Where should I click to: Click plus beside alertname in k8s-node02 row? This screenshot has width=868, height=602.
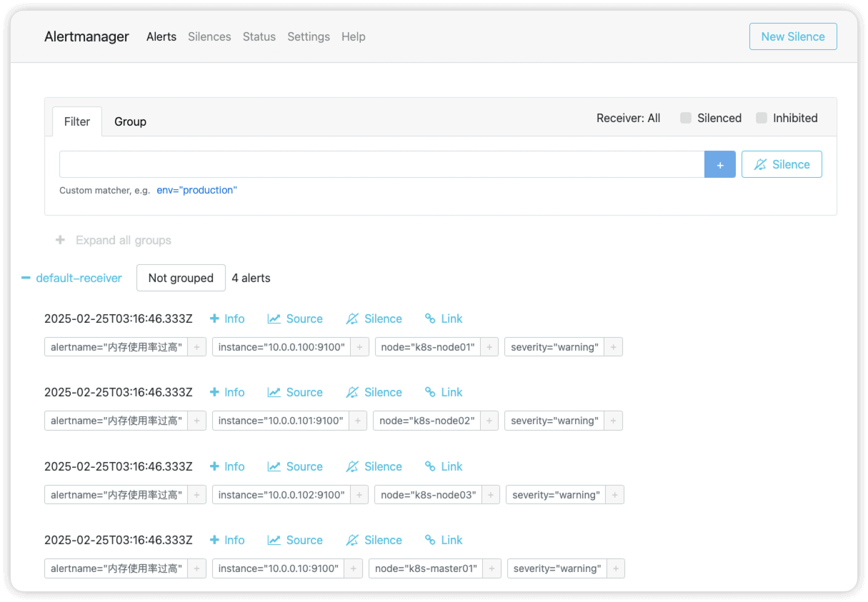coord(197,421)
